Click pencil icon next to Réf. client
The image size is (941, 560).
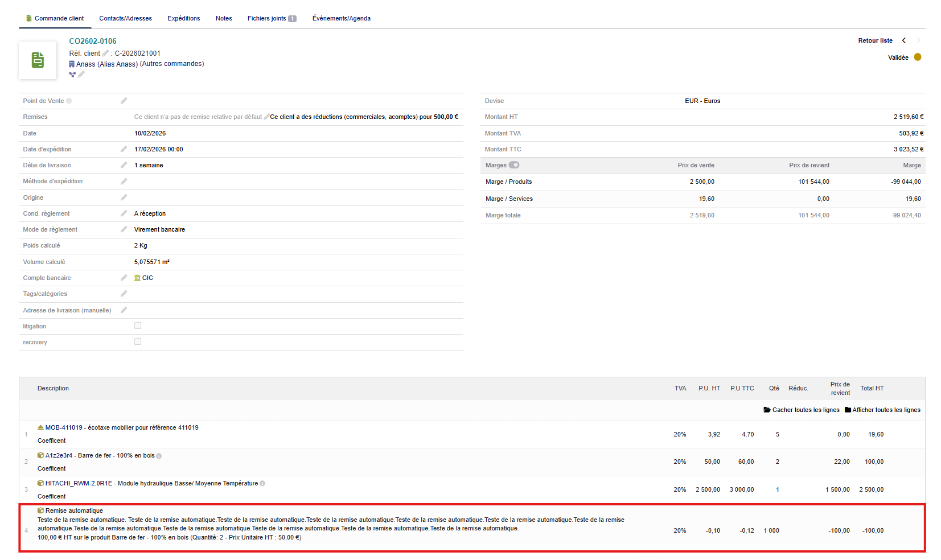click(105, 53)
